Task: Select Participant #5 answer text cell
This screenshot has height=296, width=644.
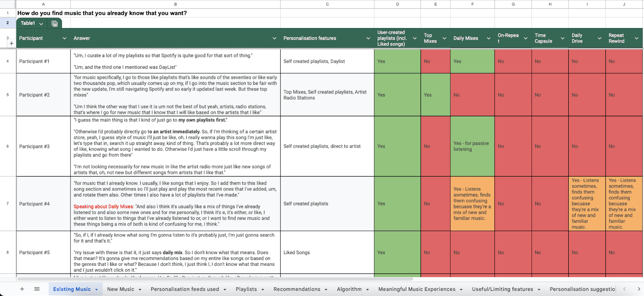Action: 175,253
